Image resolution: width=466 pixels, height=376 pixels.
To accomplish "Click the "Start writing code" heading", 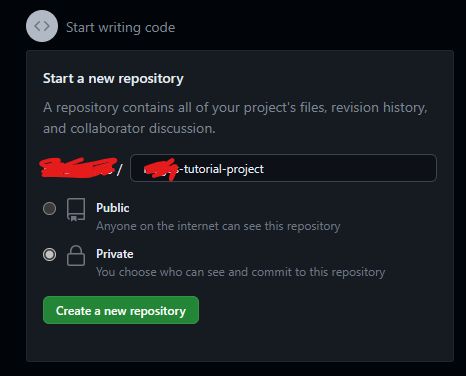I will pos(120,27).
